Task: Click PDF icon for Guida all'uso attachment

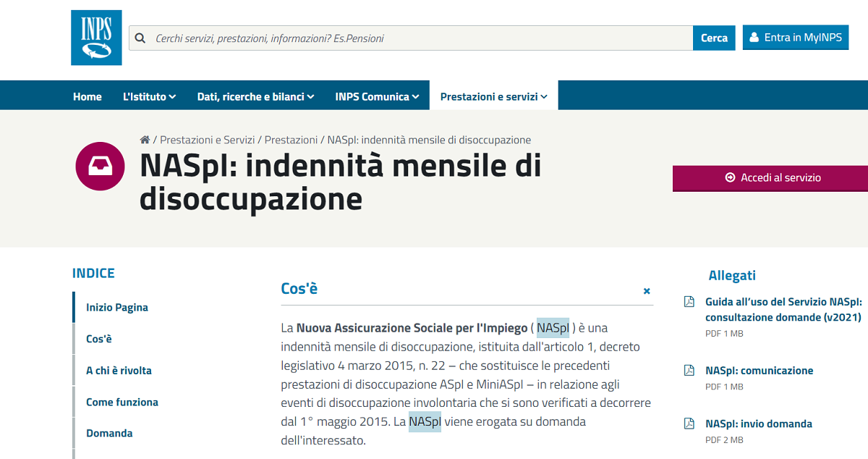Action: click(x=689, y=302)
